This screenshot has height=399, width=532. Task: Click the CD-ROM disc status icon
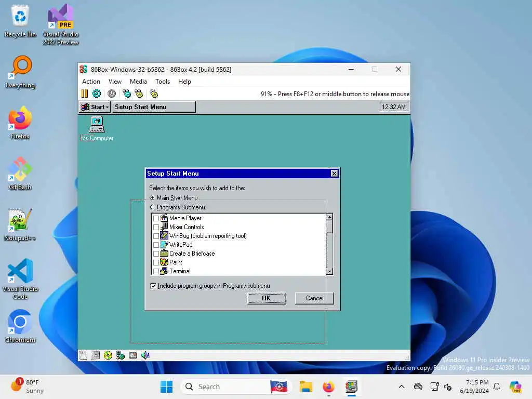pyautogui.click(x=108, y=355)
